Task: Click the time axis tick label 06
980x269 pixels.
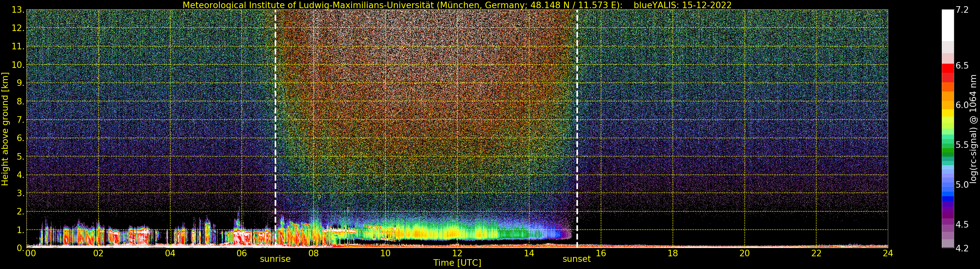Action: pyautogui.click(x=242, y=253)
